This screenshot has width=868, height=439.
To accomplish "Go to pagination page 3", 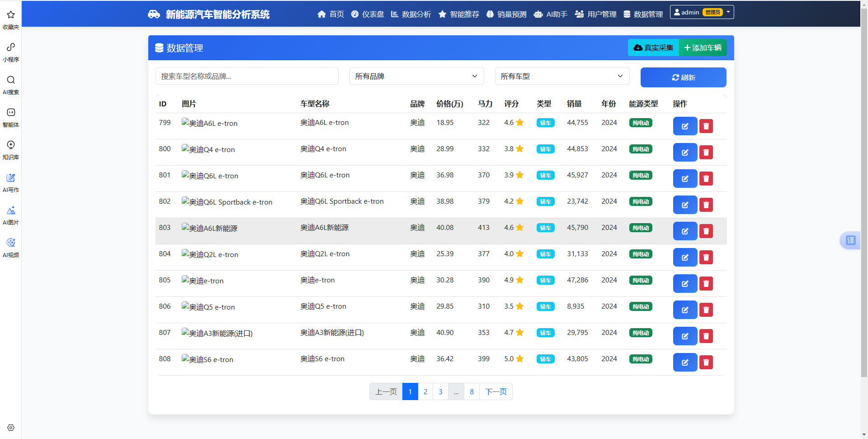I will 441,391.
